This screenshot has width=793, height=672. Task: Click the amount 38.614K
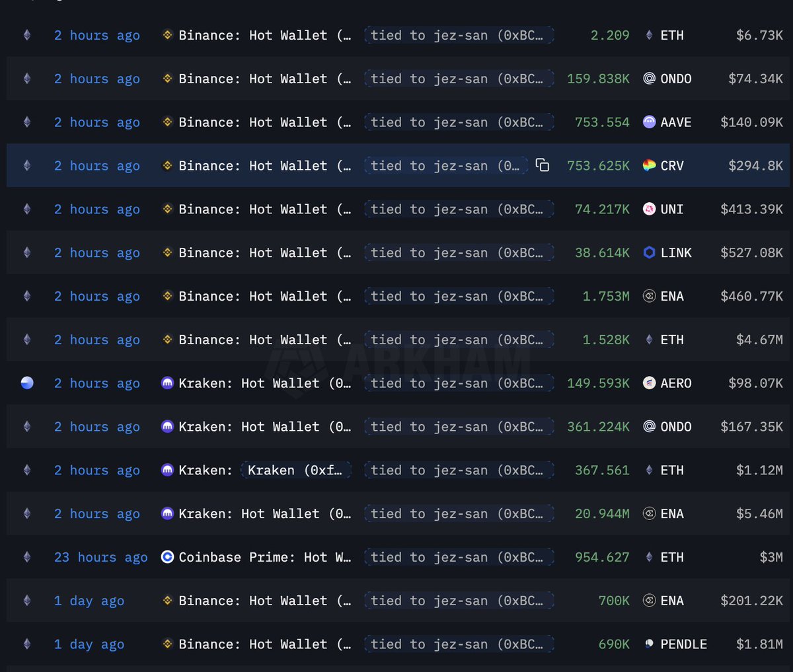[x=602, y=252]
